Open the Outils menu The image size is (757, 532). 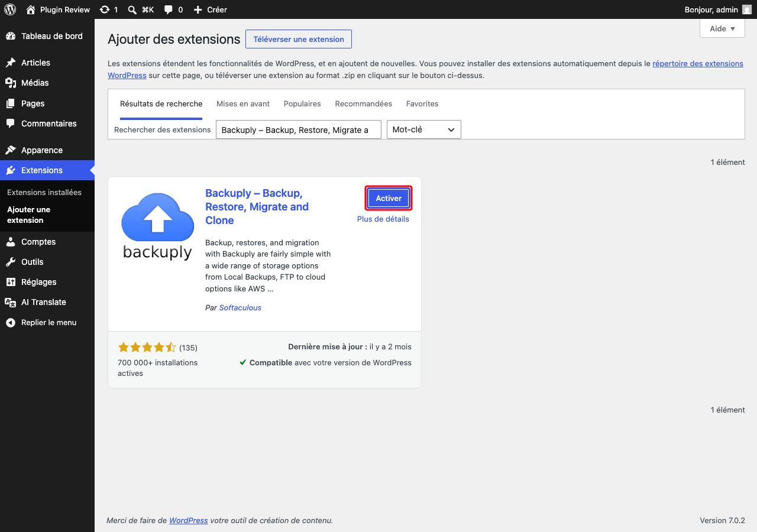(x=47, y=262)
